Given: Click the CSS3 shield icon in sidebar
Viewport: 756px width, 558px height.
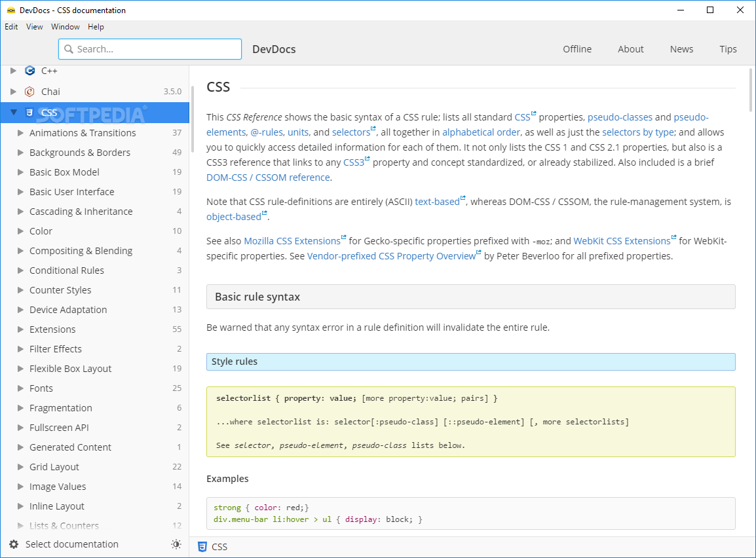Looking at the screenshot, I should pyautogui.click(x=29, y=112).
